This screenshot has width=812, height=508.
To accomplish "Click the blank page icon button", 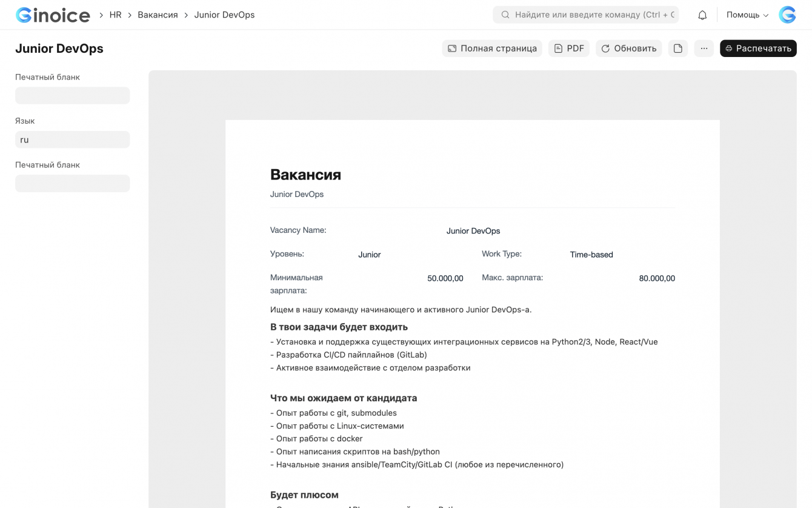I will coord(678,48).
